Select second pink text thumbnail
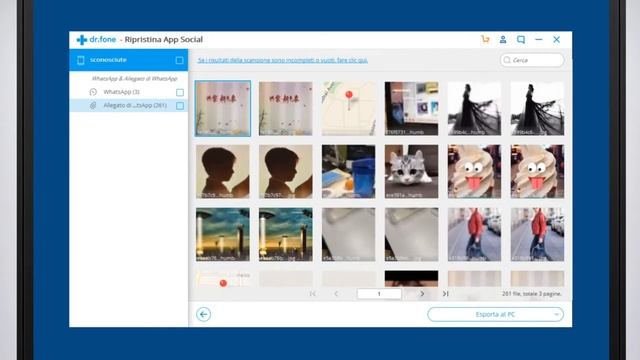 [x=286, y=108]
